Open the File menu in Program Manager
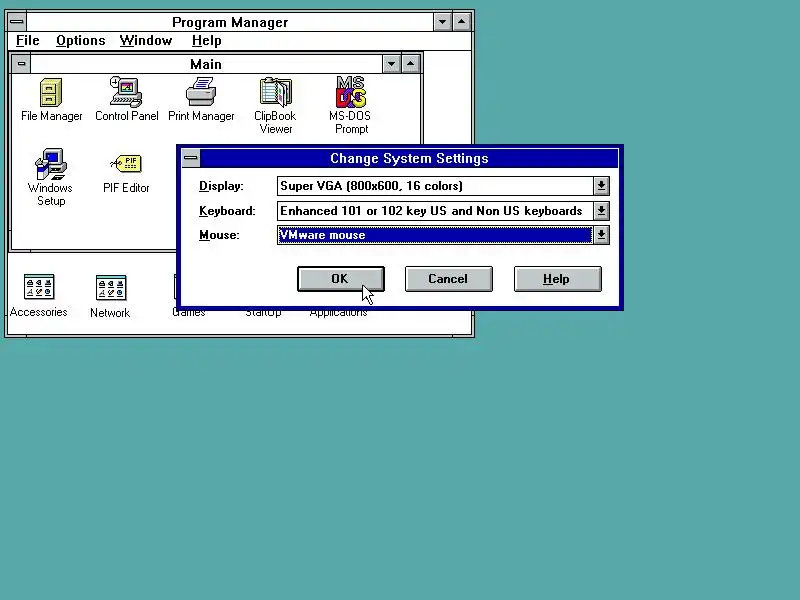This screenshot has width=800, height=600. (28, 40)
